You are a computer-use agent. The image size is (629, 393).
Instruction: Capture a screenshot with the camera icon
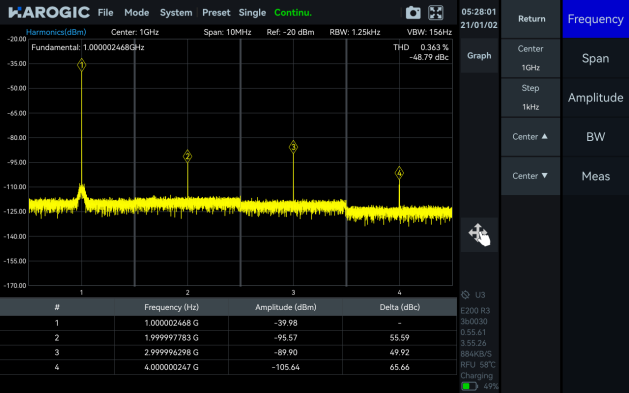(413, 13)
